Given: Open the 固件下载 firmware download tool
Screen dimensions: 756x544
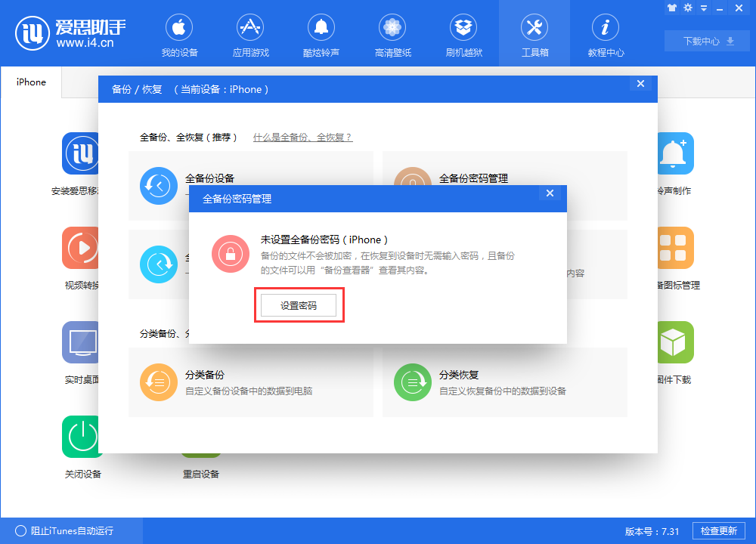Looking at the screenshot, I should click(x=675, y=342).
